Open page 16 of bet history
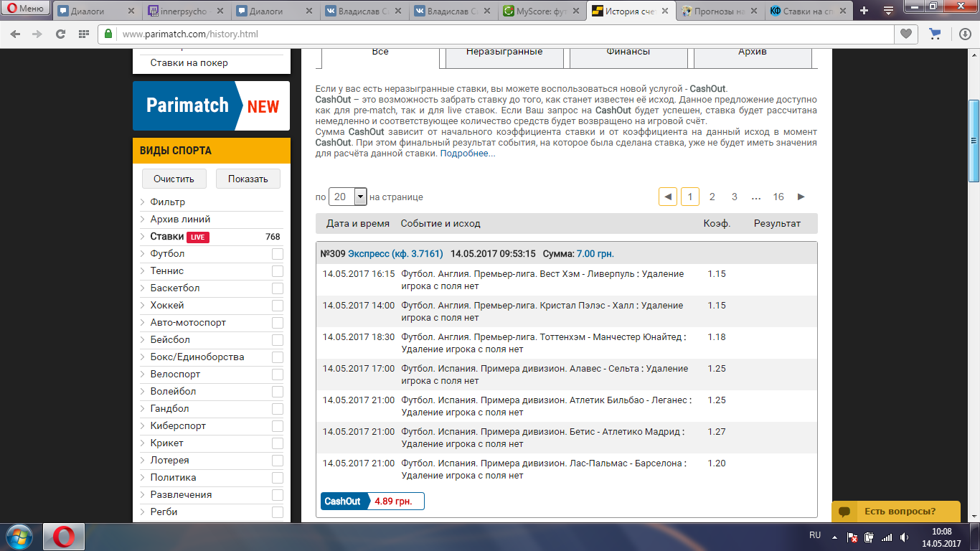This screenshot has width=980, height=551. (x=778, y=197)
